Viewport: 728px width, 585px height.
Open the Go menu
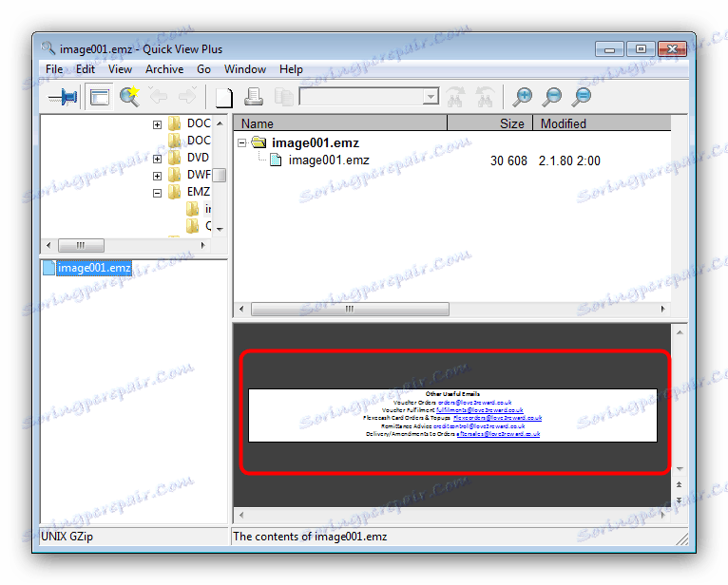[x=203, y=69]
